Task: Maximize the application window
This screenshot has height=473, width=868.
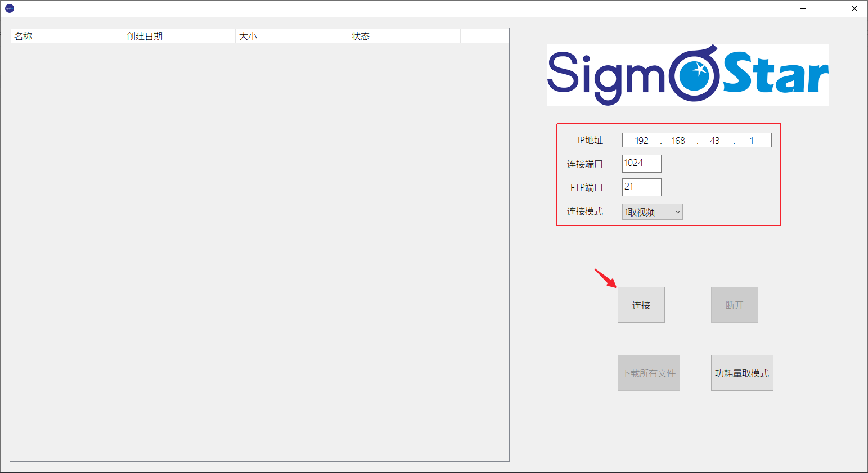Action: click(829, 8)
